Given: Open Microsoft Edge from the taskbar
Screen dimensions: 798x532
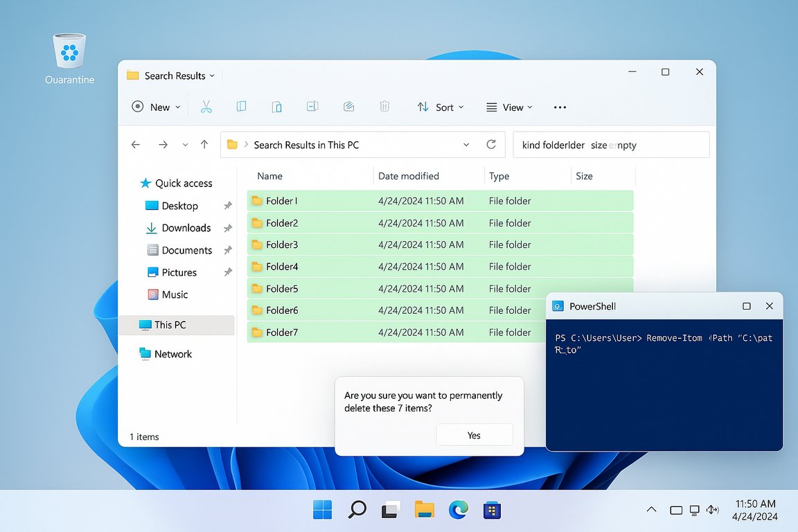Looking at the screenshot, I should pos(458,511).
